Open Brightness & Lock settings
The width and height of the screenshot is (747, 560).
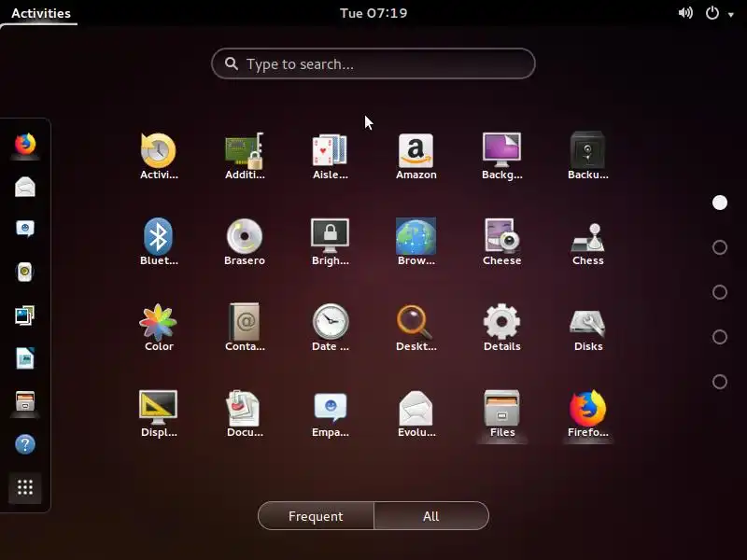pos(331,242)
